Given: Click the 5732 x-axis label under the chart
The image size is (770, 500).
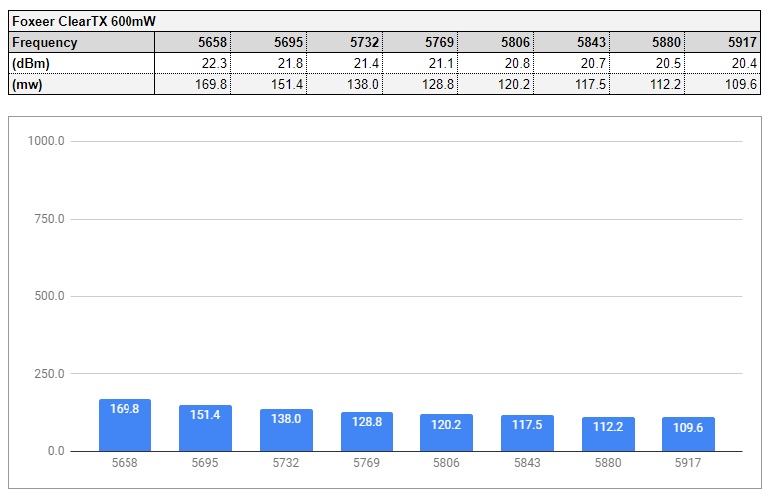Looking at the screenshot, I should tap(286, 463).
